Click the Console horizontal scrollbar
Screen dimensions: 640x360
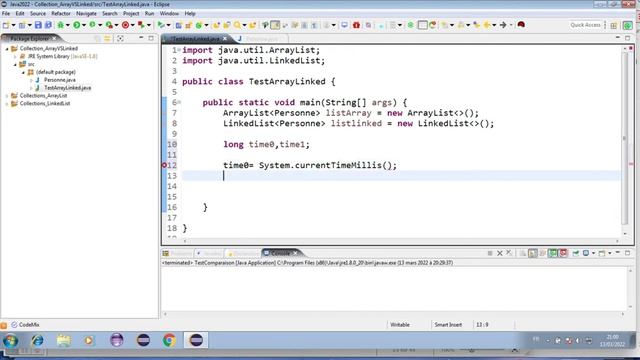394,314
